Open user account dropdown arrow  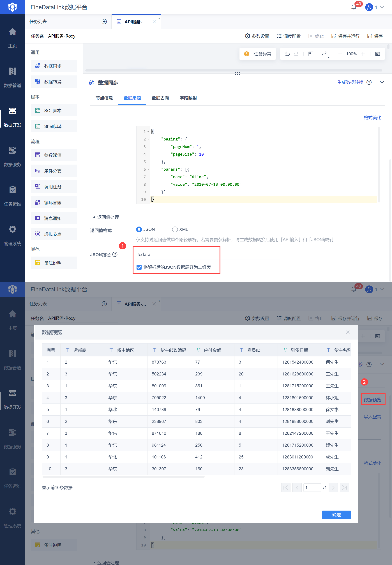coord(382,7)
